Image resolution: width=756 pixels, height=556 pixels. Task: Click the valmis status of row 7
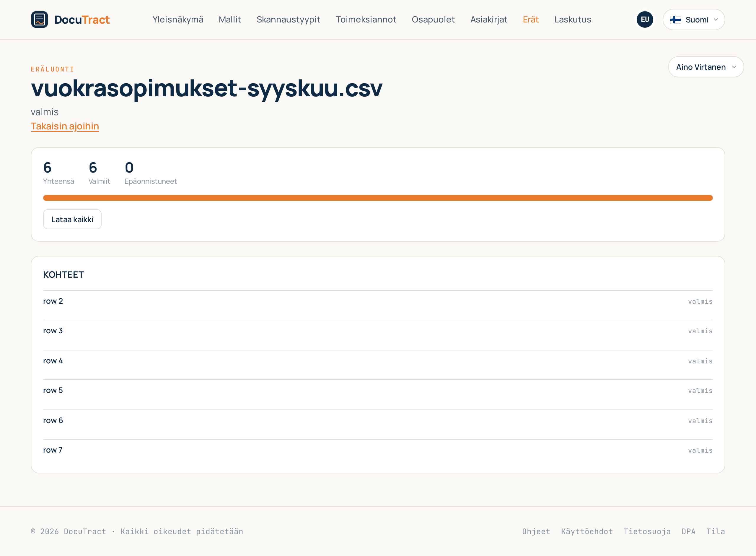point(700,450)
